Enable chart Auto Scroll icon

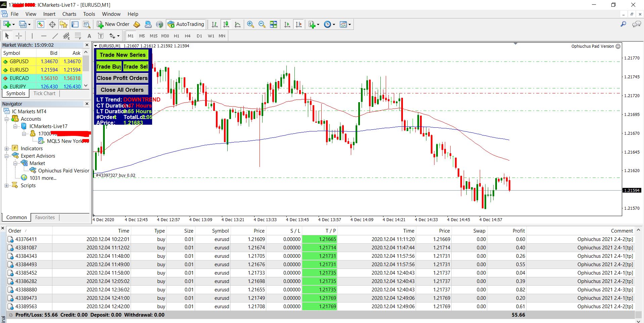coord(287,24)
